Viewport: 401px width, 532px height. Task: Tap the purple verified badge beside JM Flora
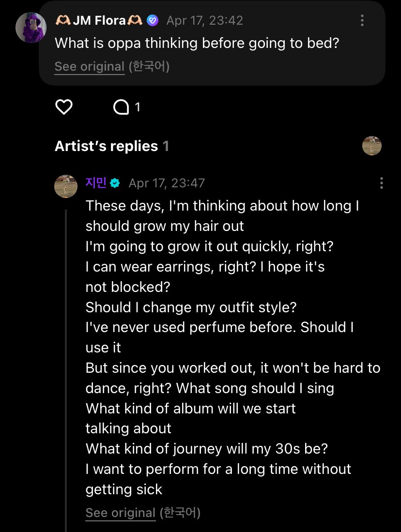153,20
